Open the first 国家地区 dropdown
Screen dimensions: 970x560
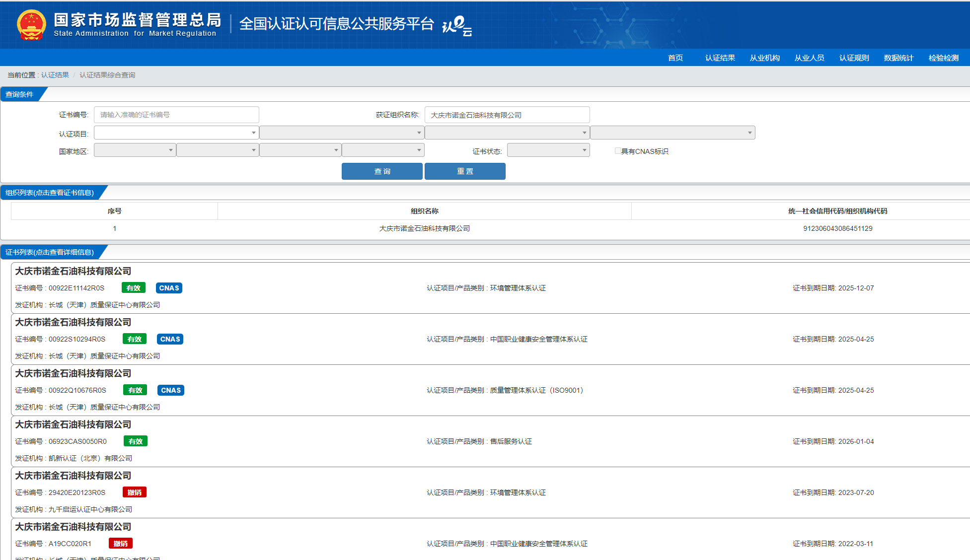click(x=135, y=150)
